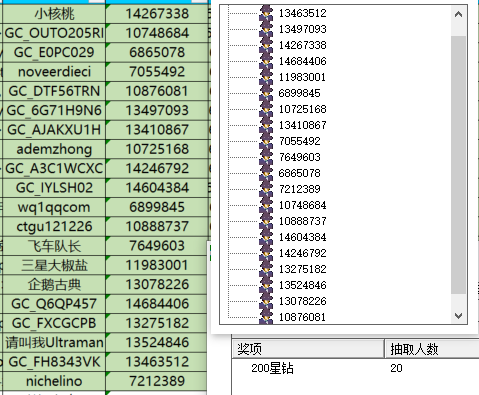The height and width of the screenshot is (395, 479).
Task: Select the spreadsheet cell wq1qqcom
Action: 54,207
